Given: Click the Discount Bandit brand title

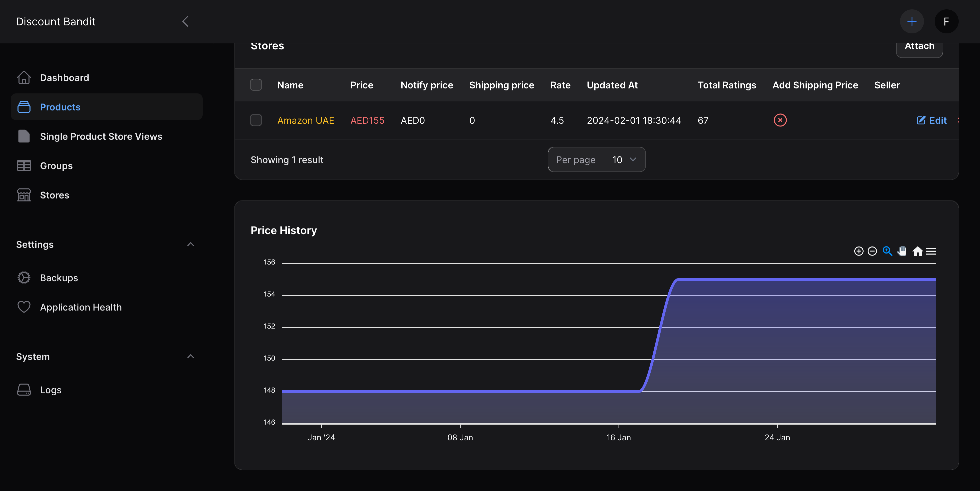Looking at the screenshot, I should (x=56, y=21).
